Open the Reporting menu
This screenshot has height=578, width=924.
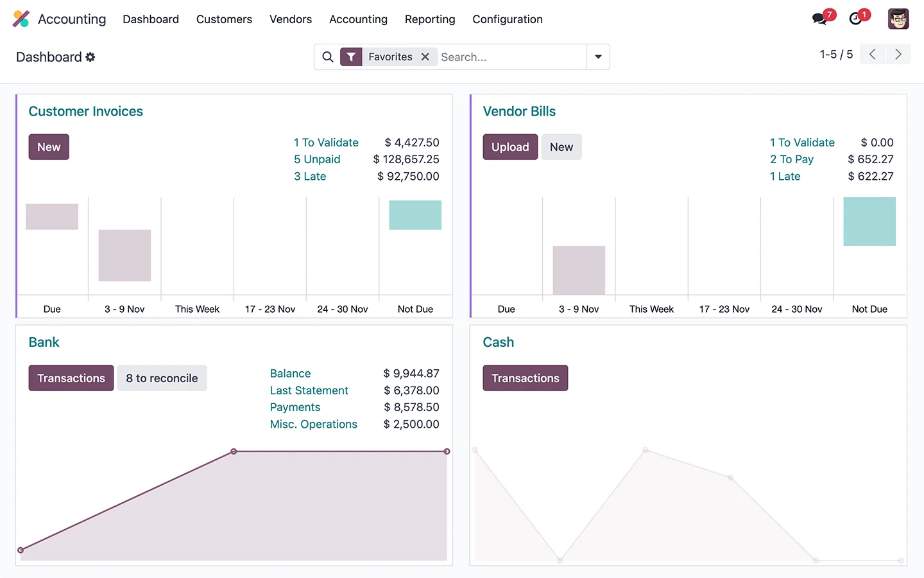pos(430,19)
